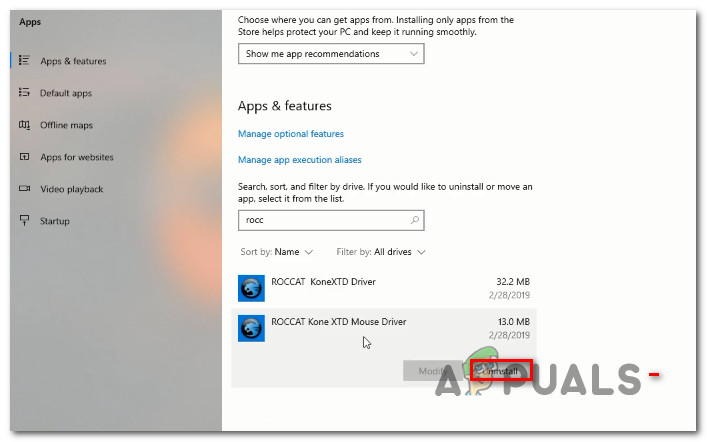
Task: Open Default apps sidebar section
Action: (x=66, y=93)
